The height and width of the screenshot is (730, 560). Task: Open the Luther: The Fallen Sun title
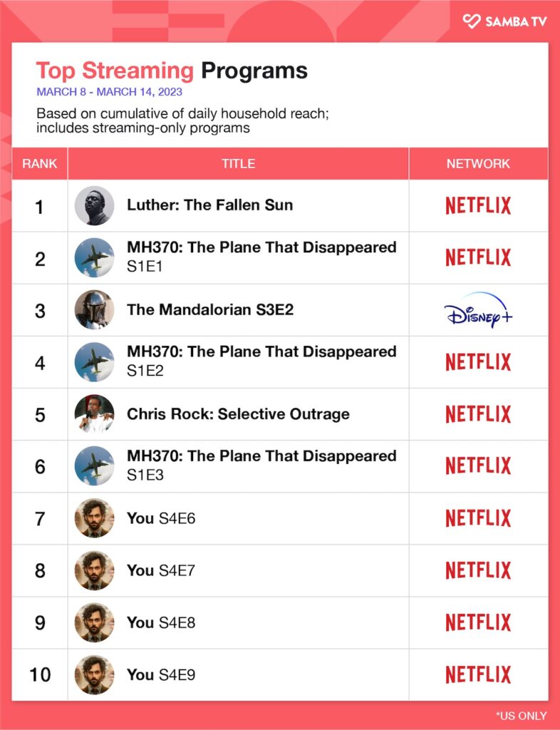point(209,205)
